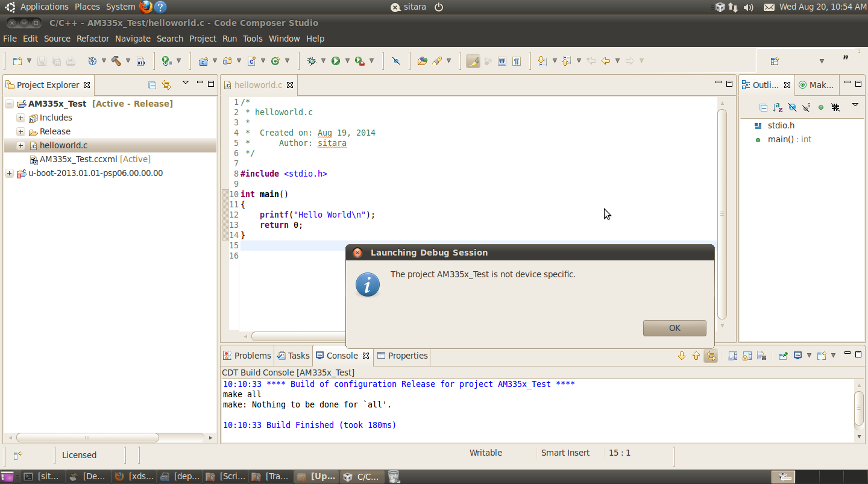Expand the Includes tree node
Image resolution: width=868 pixels, height=484 pixels.
click(x=20, y=118)
